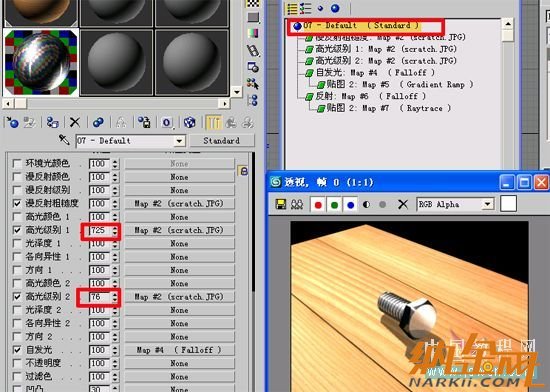Uncheck the 漫反射粗糙度 checkbox
Image resolution: width=550 pixels, height=392 pixels.
point(17,203)
